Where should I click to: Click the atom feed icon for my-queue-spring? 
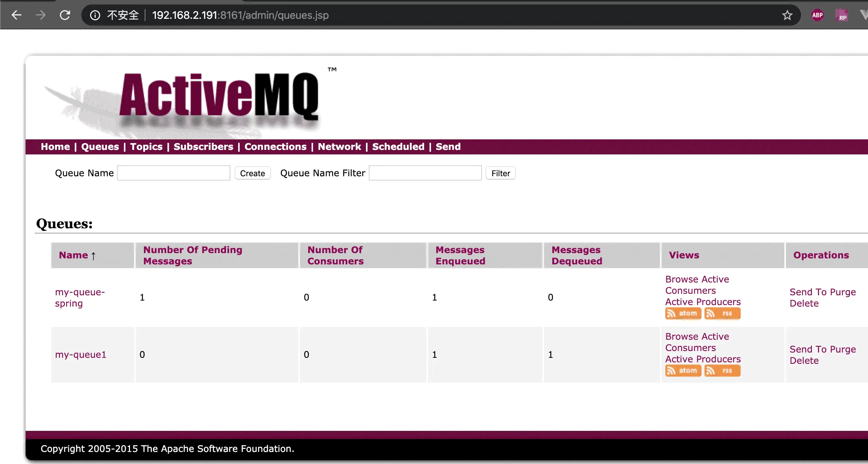click(x=683, y=313)
